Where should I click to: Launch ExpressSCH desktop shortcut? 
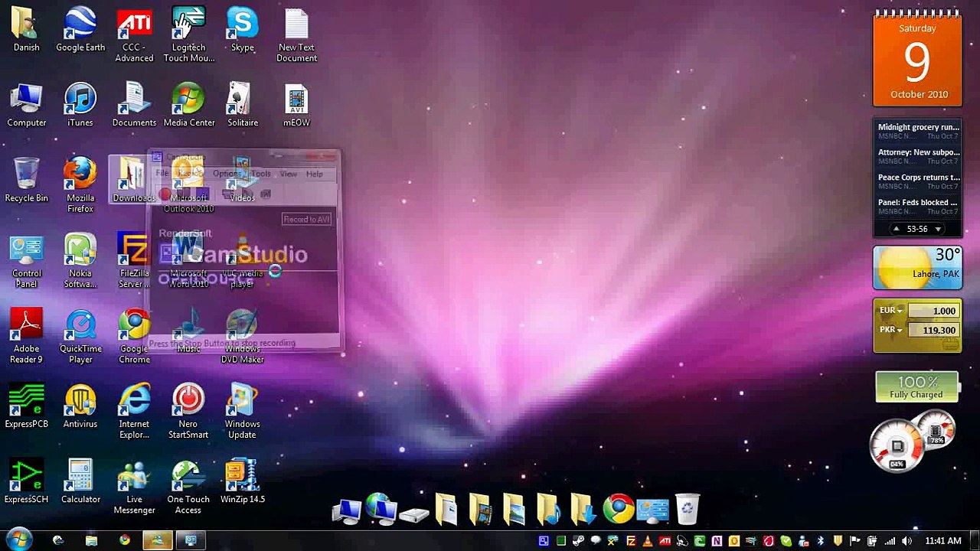point(27,482)
